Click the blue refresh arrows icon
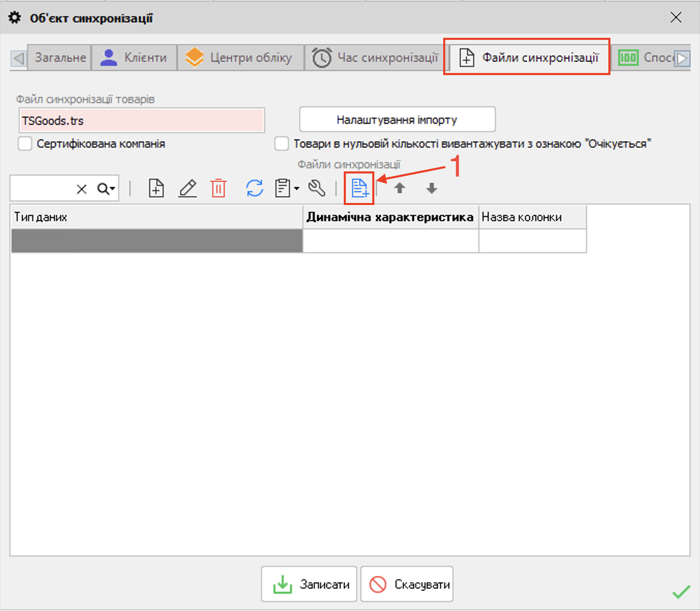Screen dimensions: 700x611 tap(254, 188)
